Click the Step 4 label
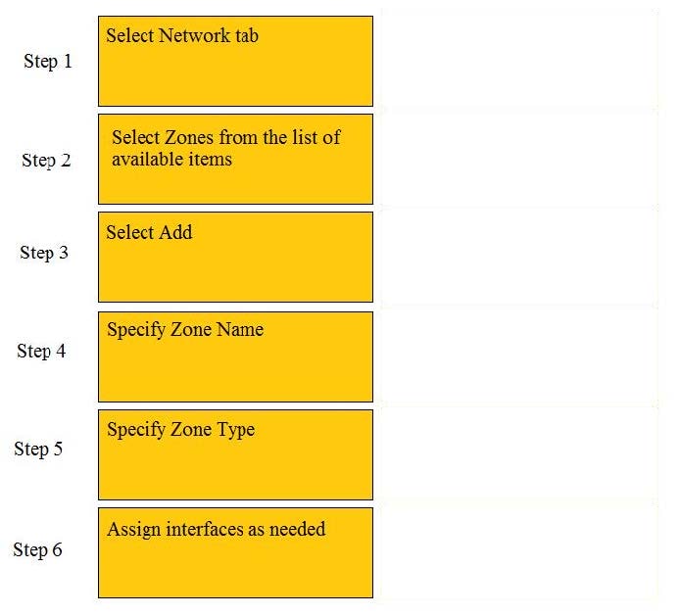 (x=41, y=352)
